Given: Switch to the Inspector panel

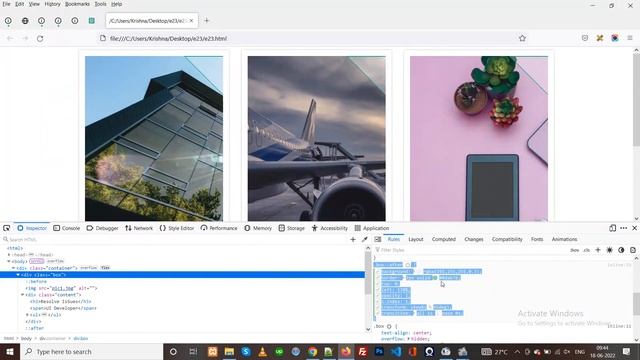Looking at the screenshot, I should coord(32,228).
